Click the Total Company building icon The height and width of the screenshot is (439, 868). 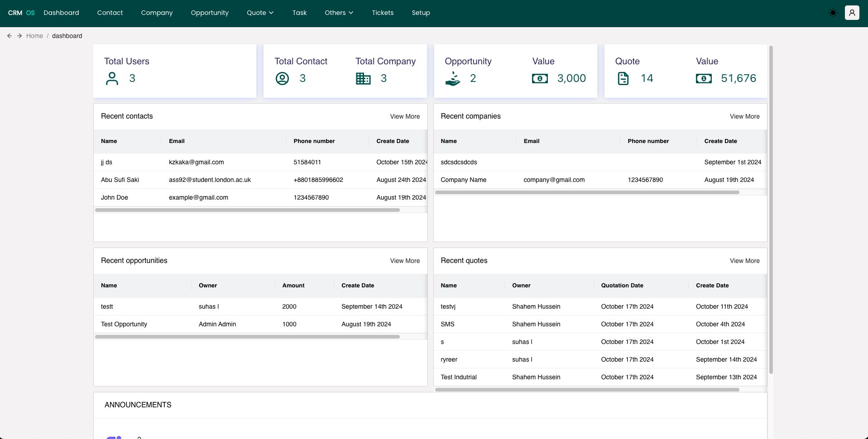point(363,78)
